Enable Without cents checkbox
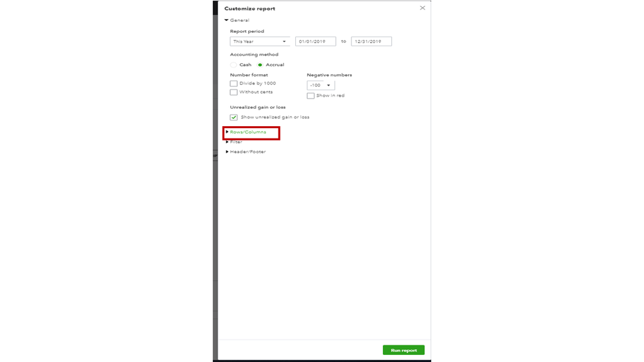This screenshot has height=362, width=644. [x=234, y=92]
